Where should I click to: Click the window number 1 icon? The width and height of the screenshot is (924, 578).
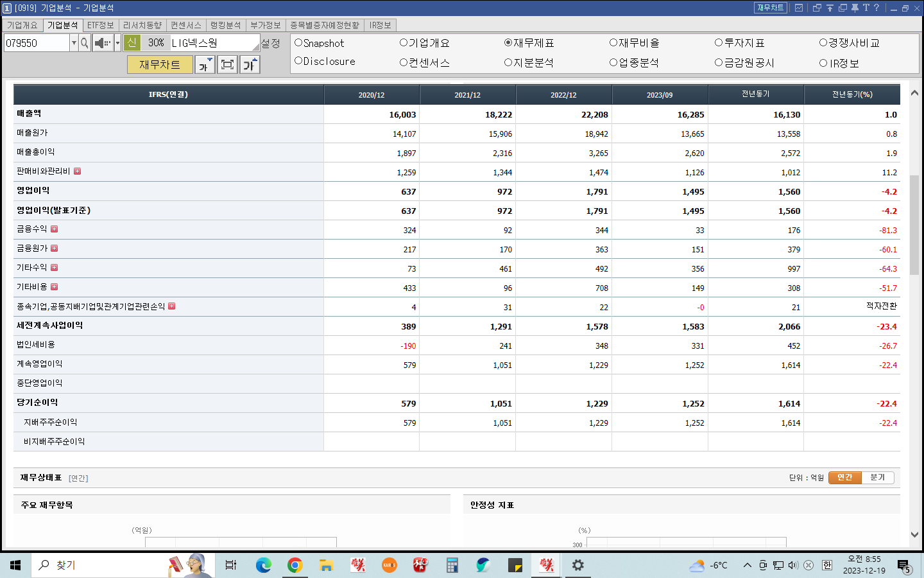coord(7,8)
